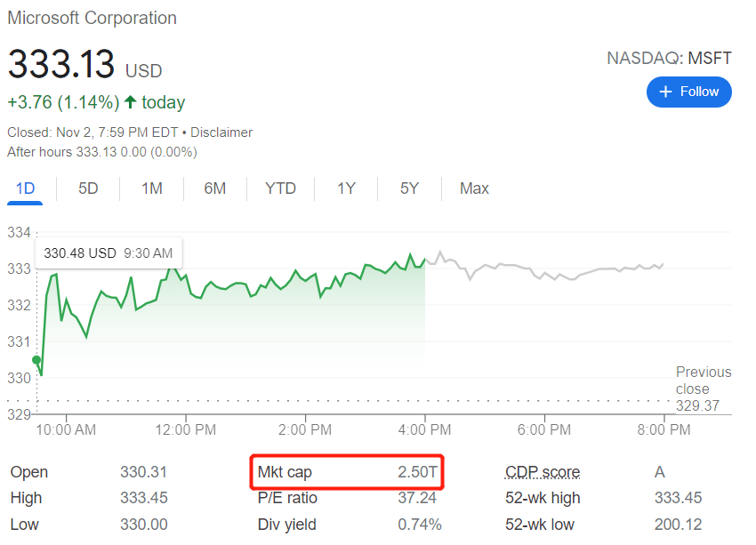Click the 333.13 price value
Viewport: 756px width, 545px height.
(x=61, y=64)
